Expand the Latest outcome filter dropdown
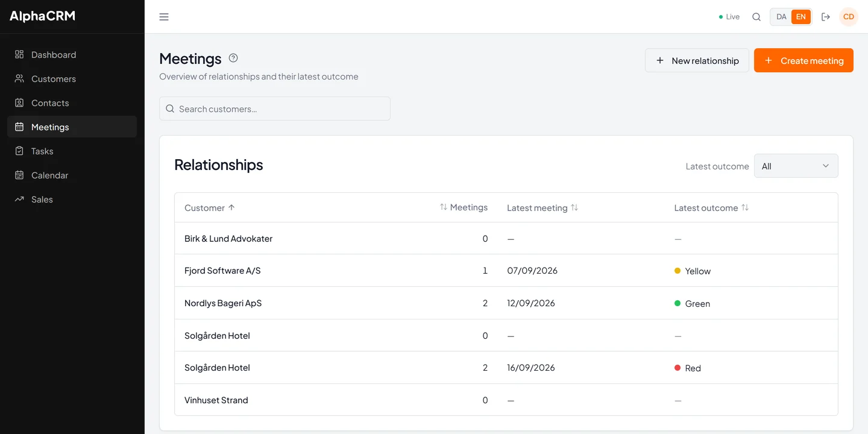Image resolution: width=868 pixels, height=434 pixels. pyautogui.click(x=796, y=166)
